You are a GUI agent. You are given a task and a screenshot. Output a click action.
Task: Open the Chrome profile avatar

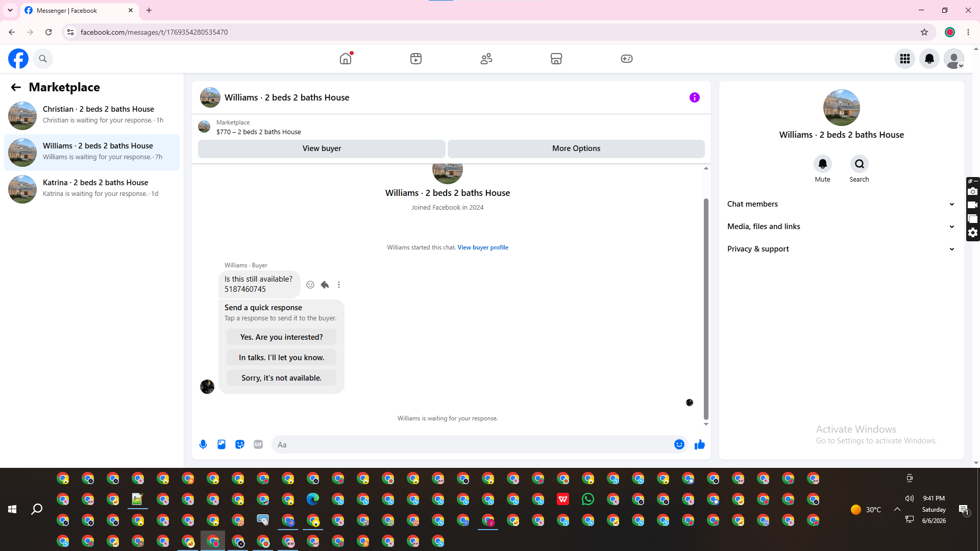(950, 32)
